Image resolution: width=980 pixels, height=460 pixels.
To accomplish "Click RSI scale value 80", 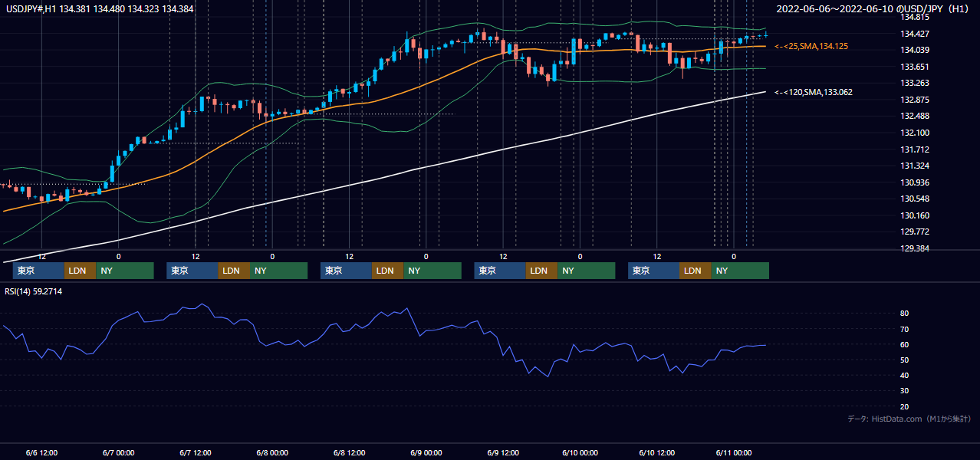I will pyautogui.click(x=904, y=314).
